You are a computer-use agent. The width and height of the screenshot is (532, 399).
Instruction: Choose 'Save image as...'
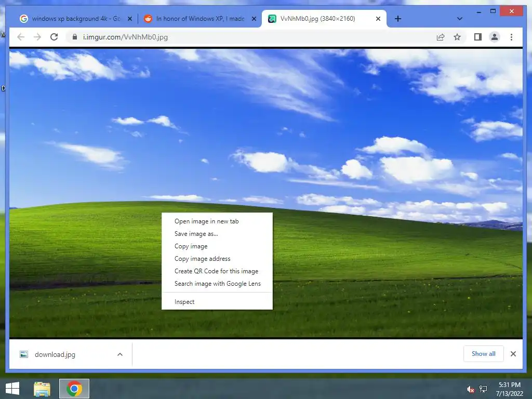pos(217,234)
